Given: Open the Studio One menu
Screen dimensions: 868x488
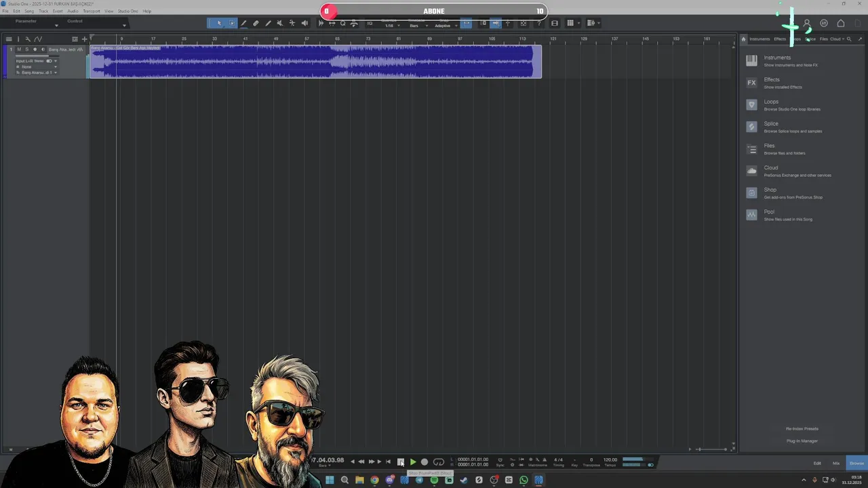Looking at the screenshot, I should pyautogui.click(x=127, y=12).
